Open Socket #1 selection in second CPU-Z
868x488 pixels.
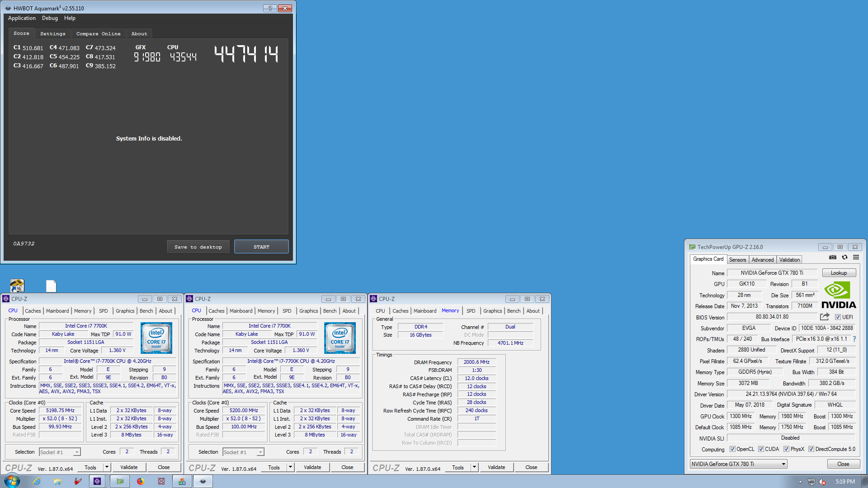(x=243, y=452)
